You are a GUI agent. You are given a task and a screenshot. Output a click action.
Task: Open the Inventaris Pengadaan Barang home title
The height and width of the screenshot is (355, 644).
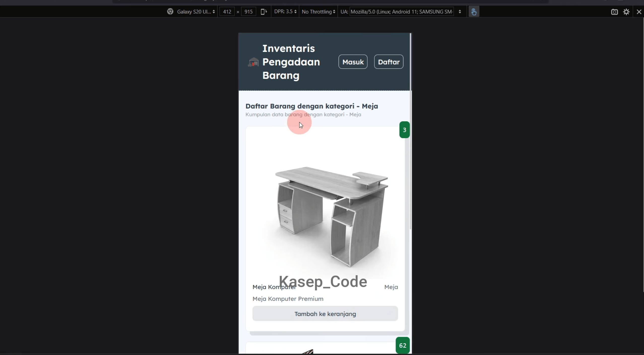pos(291,62)
